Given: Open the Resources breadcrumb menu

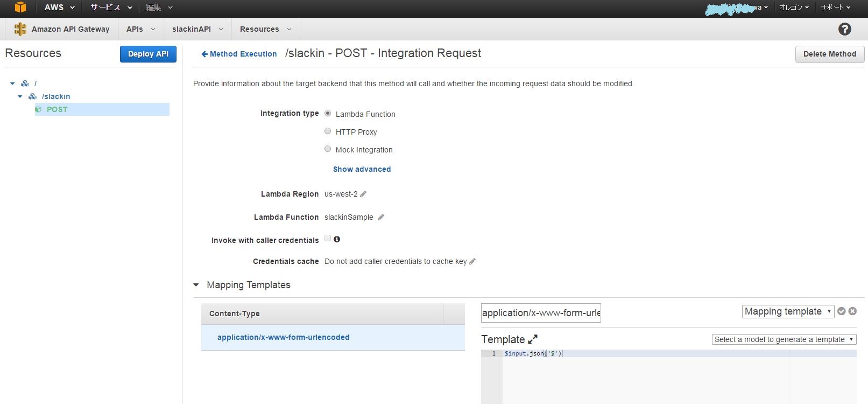Looking at the screenshot, I should point(265,29).
